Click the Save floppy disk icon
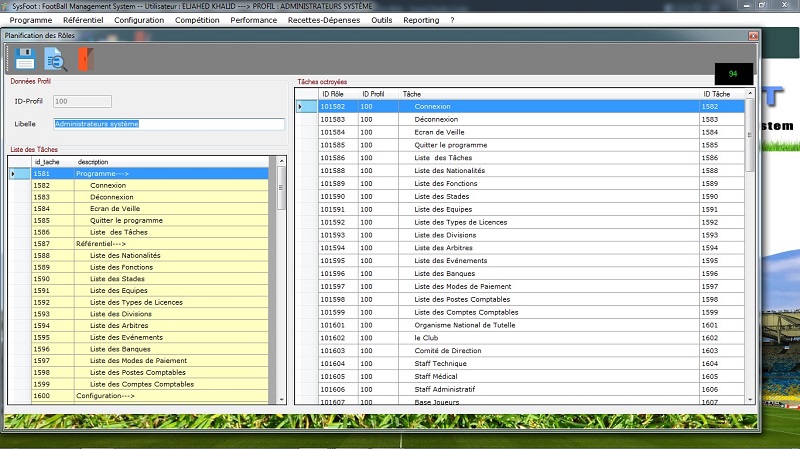800x449 pixels. (24, 59)
